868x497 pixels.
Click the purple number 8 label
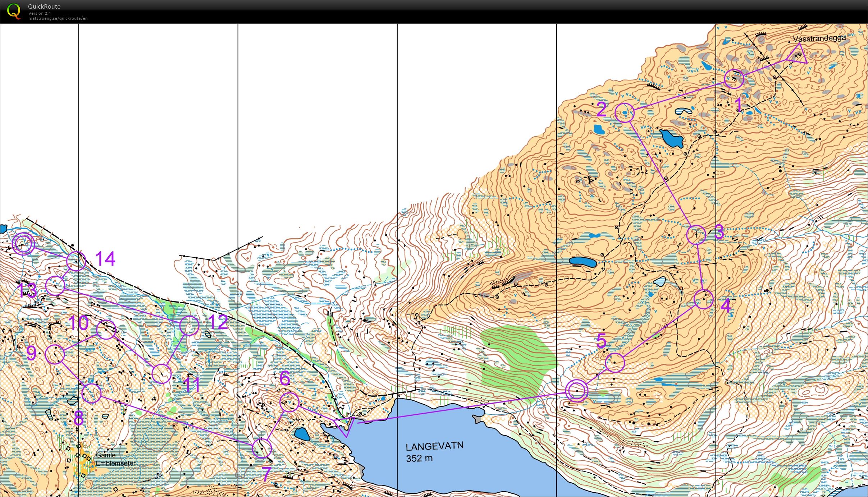tap(78, 418)
